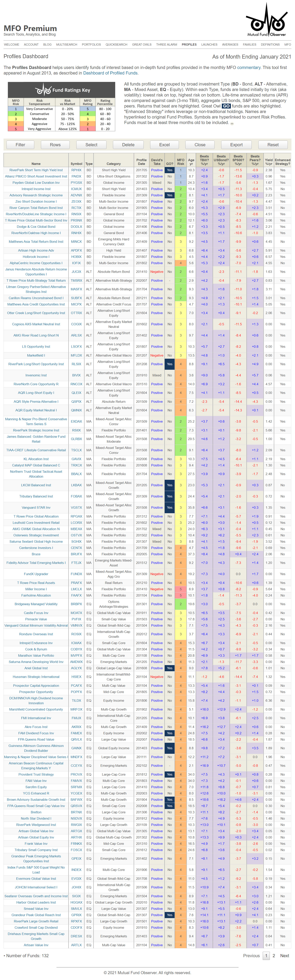Click the LKBAX symbol link
The image size is (295, 980).
click(76, 485)
